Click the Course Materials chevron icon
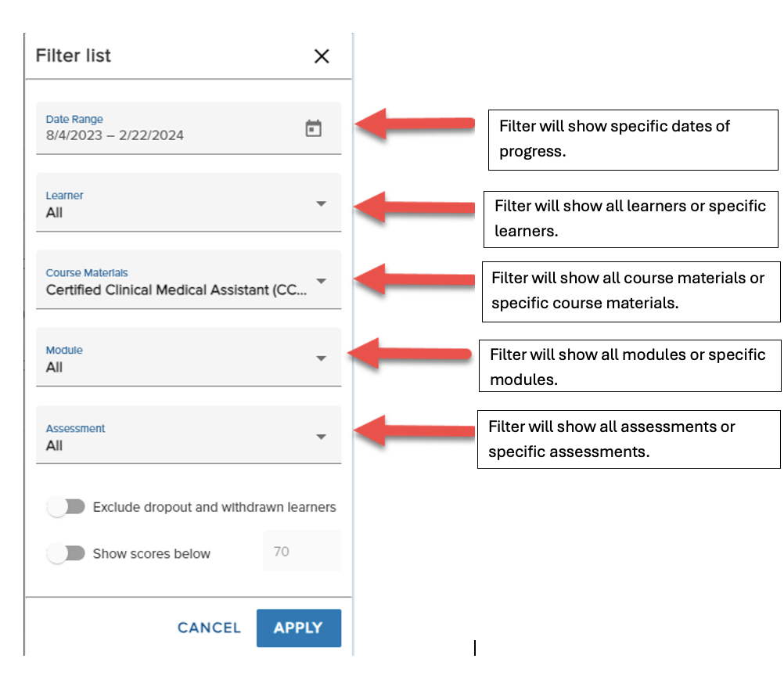The image size is (784, 673). (321, 280)
